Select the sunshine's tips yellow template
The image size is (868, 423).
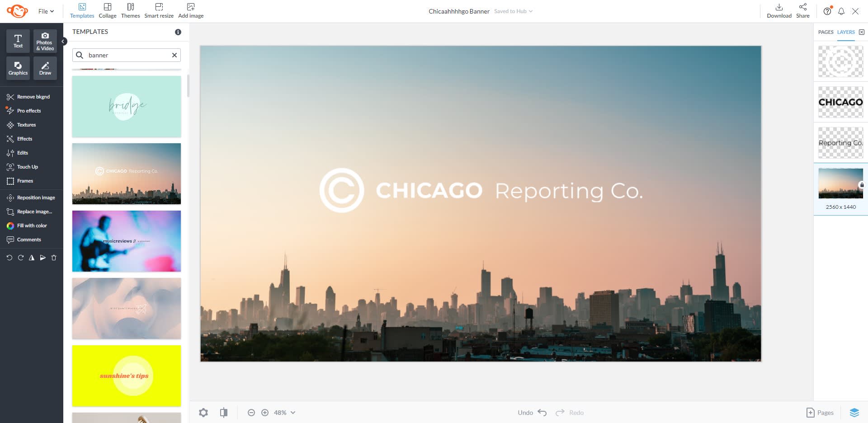coord(127,376)
